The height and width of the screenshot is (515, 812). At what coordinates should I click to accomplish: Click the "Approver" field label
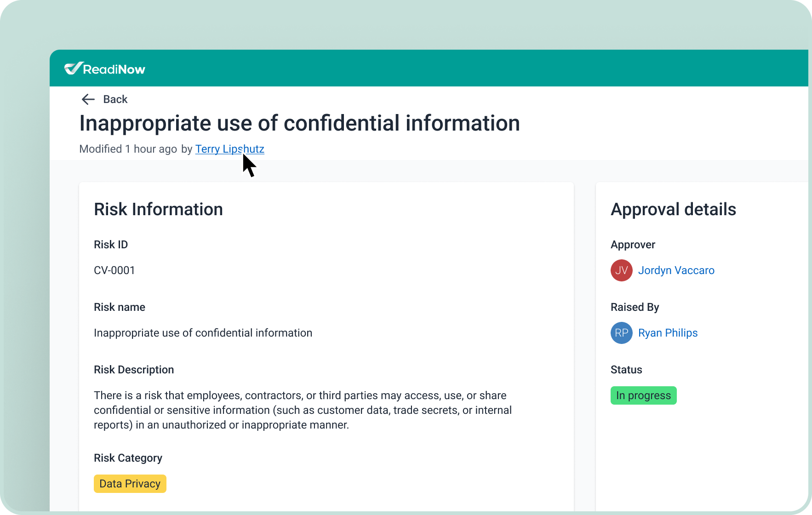tap(633, 245)
